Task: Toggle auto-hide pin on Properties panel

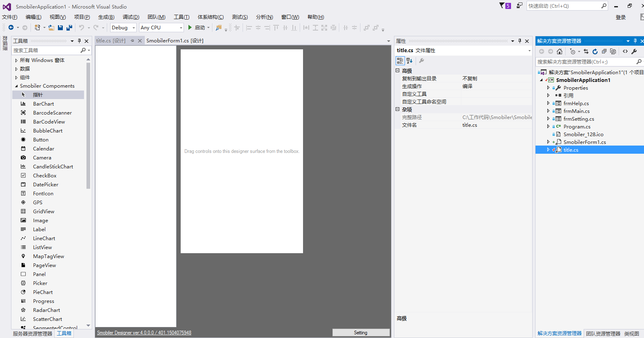Action: click(x=520, y=41)
